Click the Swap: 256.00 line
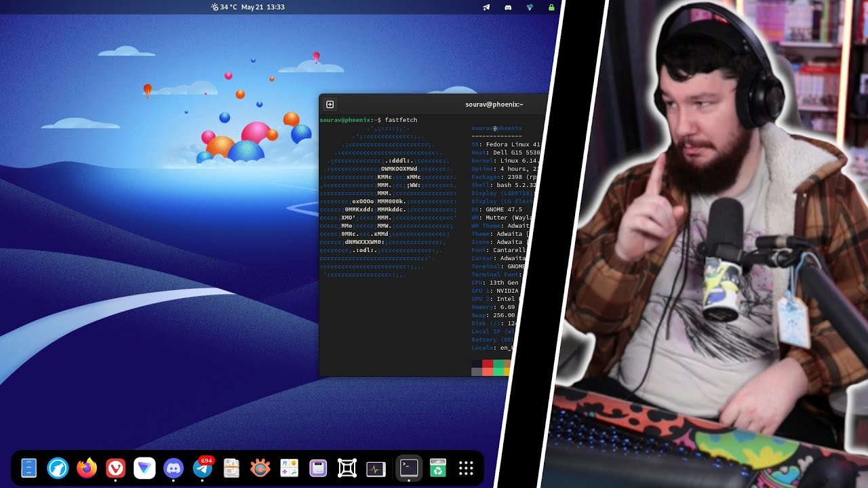The width and height of the screenshot is (868, 488). pyautogui.click(x=494, y=315)
